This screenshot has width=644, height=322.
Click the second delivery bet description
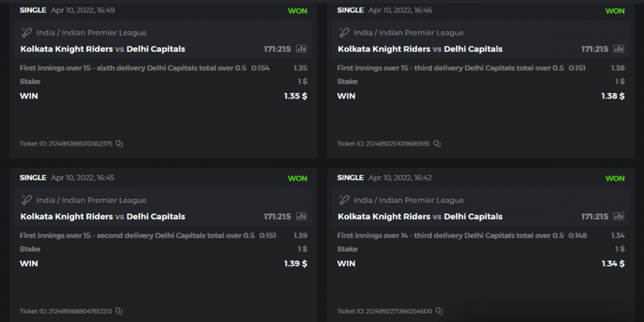137,236
